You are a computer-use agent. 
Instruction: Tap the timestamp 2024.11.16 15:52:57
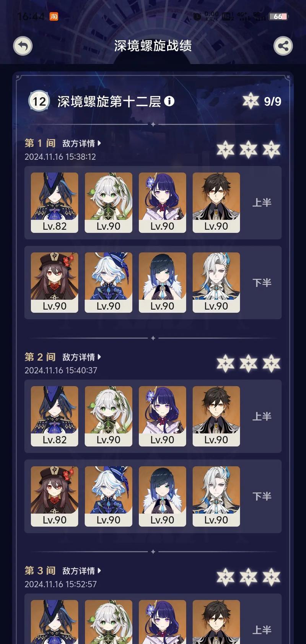pos(60,584)
